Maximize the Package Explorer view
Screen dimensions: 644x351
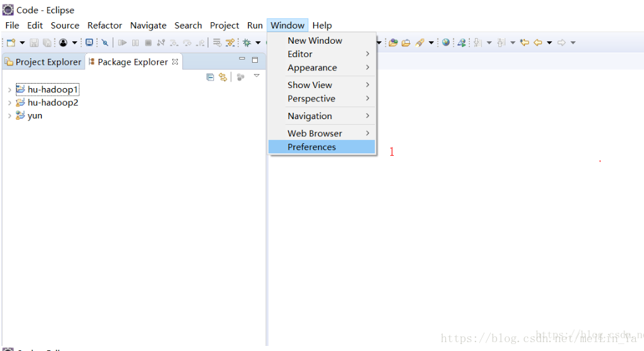tap(255, 60)
